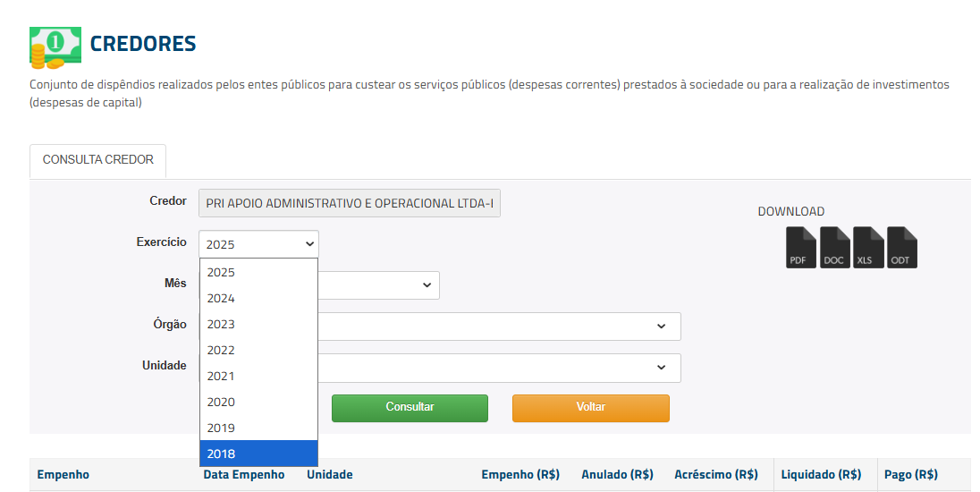Click the Credor name input field
The height and width of the screenshot is (492, 980).
point(350,203)
